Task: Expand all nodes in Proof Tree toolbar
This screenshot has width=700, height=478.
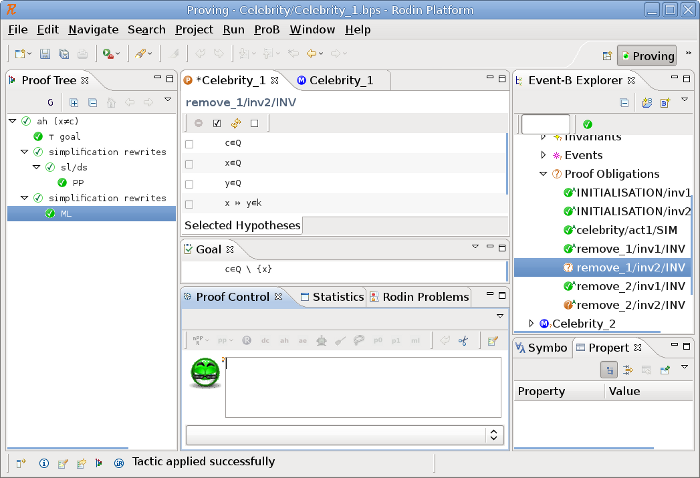Action: point(74,102)
